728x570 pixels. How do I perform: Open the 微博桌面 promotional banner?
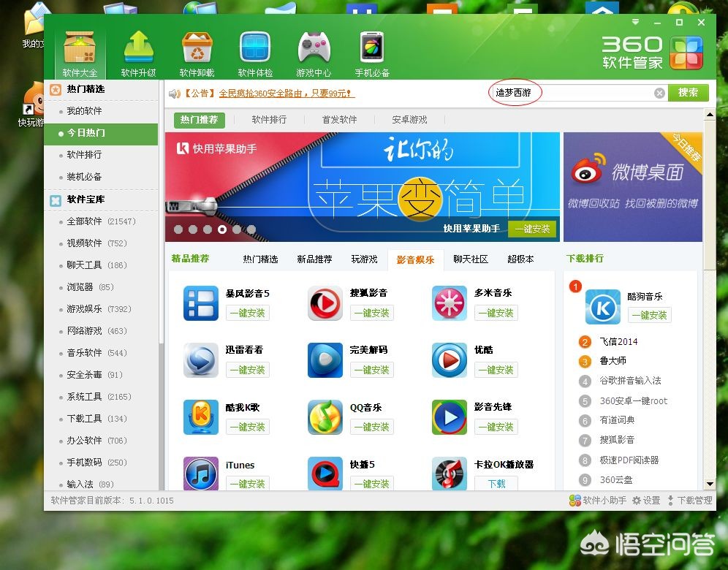click(633, 187)
